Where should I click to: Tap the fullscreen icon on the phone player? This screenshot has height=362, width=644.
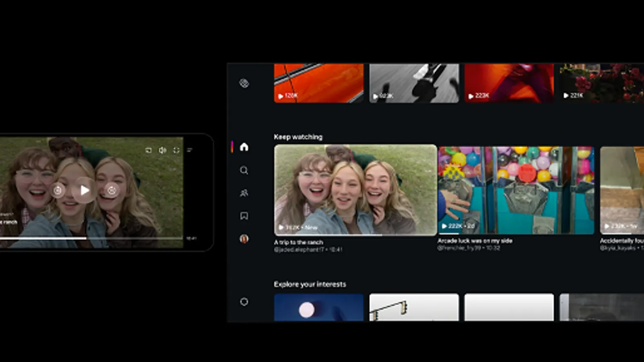coord(176,150)
